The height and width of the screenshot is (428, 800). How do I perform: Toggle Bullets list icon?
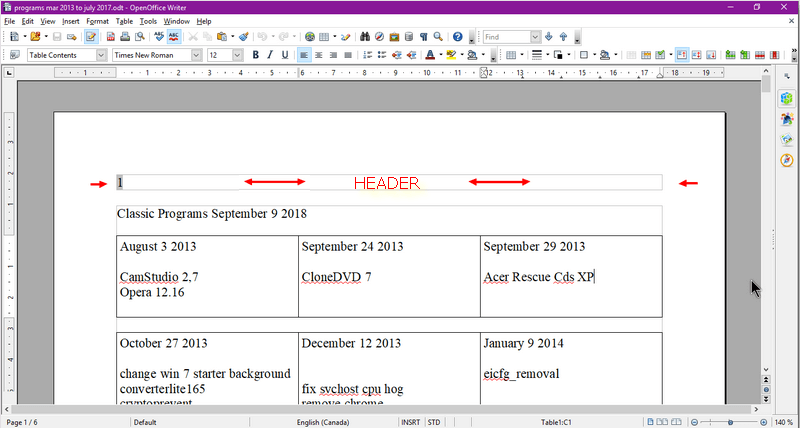click(x=382, y=55)
